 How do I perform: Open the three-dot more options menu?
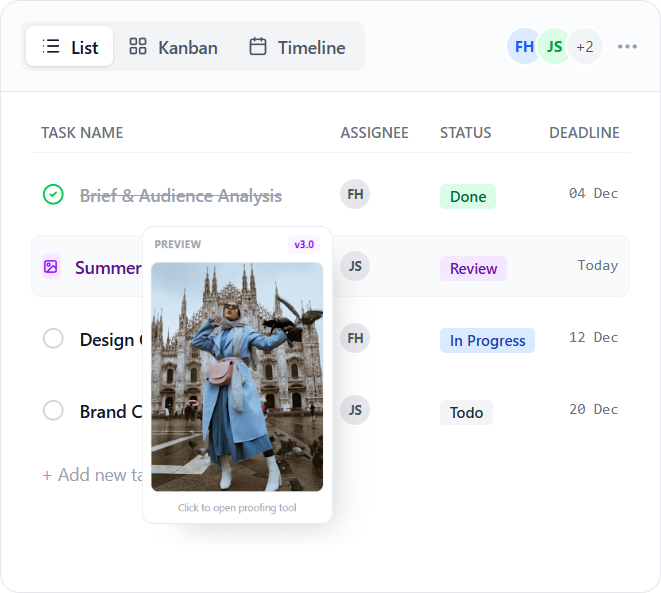pyautogui.click(x=627, y=47)
